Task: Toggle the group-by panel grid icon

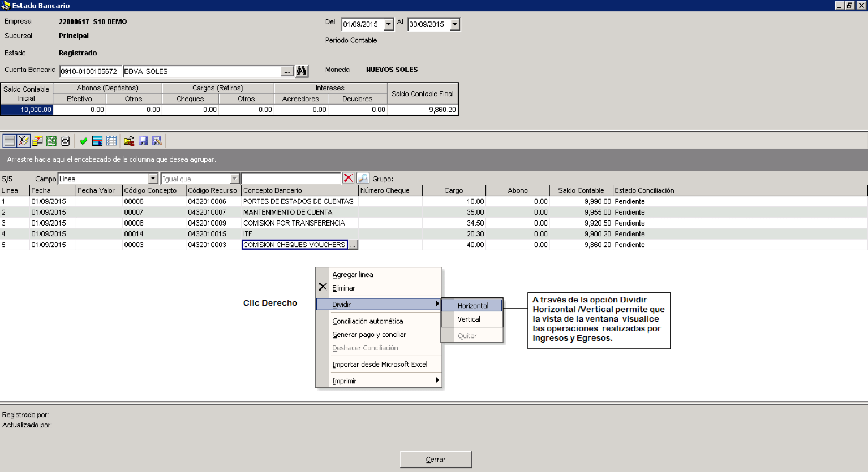Action: [x=10, y=141]
